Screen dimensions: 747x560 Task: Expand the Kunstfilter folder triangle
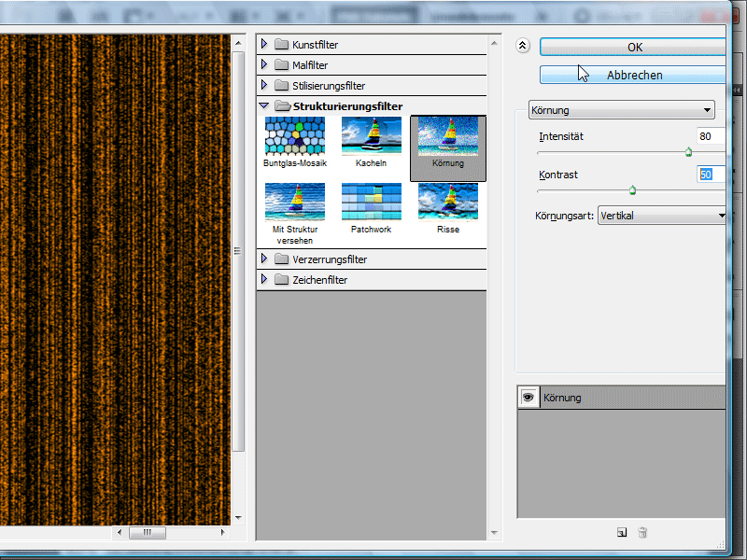264,44
